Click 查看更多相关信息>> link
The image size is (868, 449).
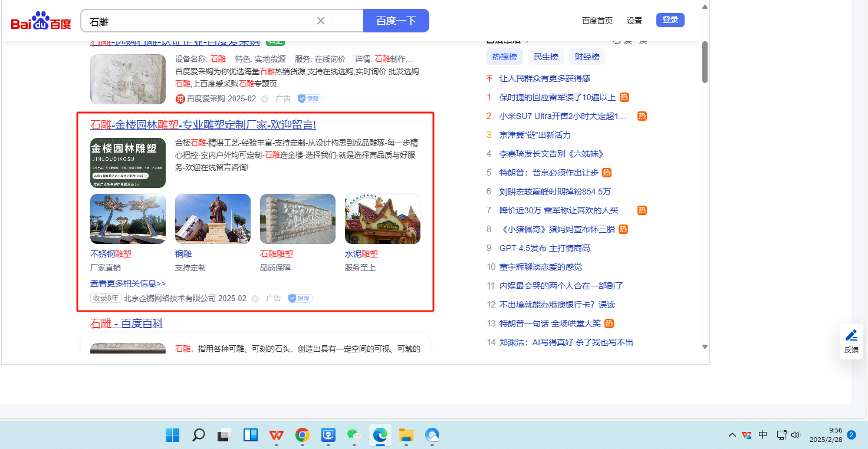pos(128,283)
